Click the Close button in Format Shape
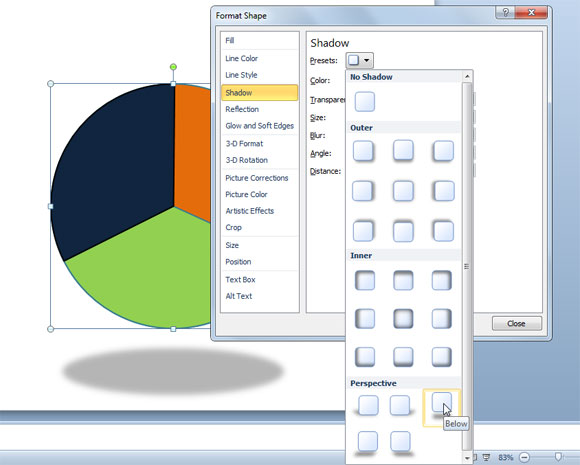Viewport: 580px width, 465px height. 517,324
